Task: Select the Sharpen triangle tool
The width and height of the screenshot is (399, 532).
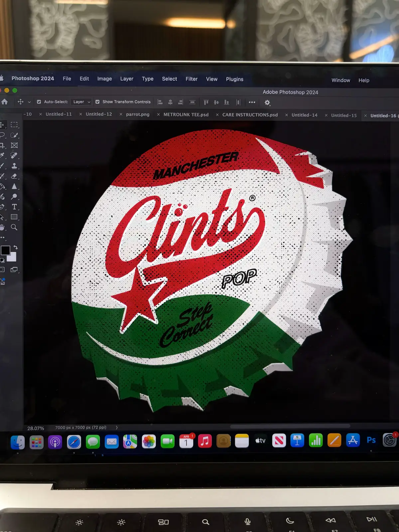Action: [x=14, y=186]
